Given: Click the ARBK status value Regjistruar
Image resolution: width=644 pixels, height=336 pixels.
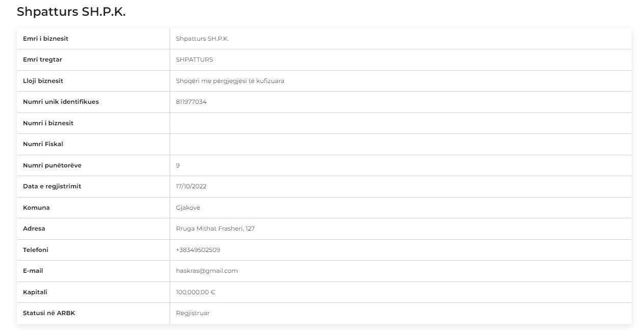Looking at the screenshot, I should [x=193, y=313].
